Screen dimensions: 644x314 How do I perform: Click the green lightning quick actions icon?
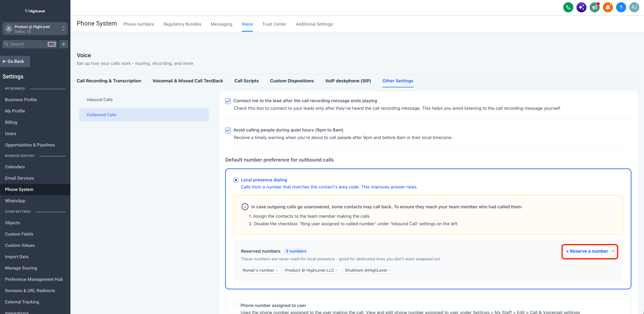click(x=64, y=44)
